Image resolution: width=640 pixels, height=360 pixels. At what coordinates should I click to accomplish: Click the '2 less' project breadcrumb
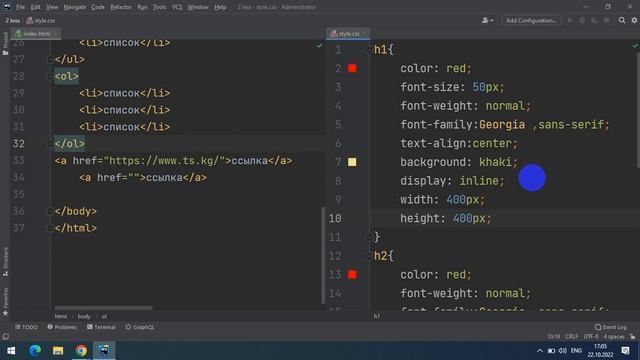13,20
